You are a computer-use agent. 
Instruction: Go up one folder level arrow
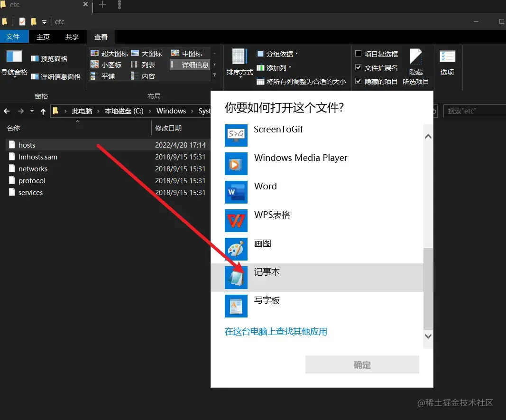43,112
